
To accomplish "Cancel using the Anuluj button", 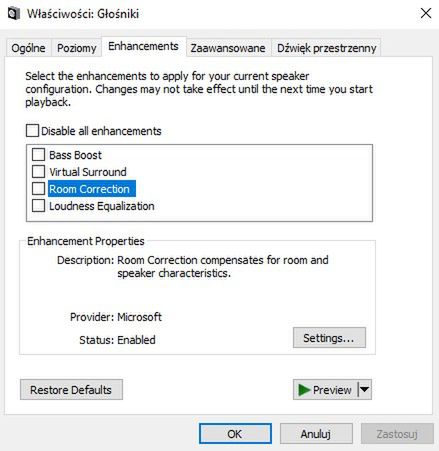I will point(316,434).
